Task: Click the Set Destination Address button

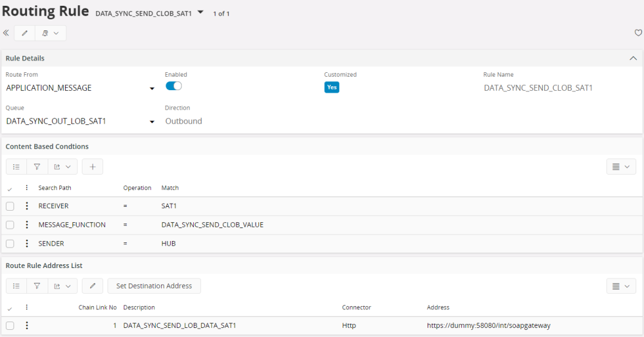Action: click(154, 285)
